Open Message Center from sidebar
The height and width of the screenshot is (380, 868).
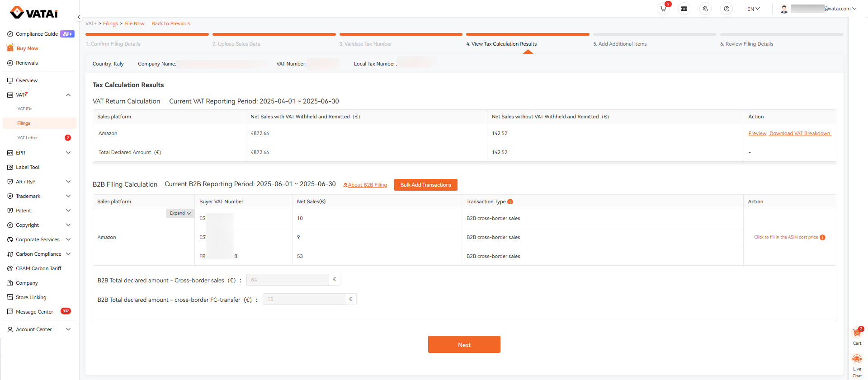[34, 312]
